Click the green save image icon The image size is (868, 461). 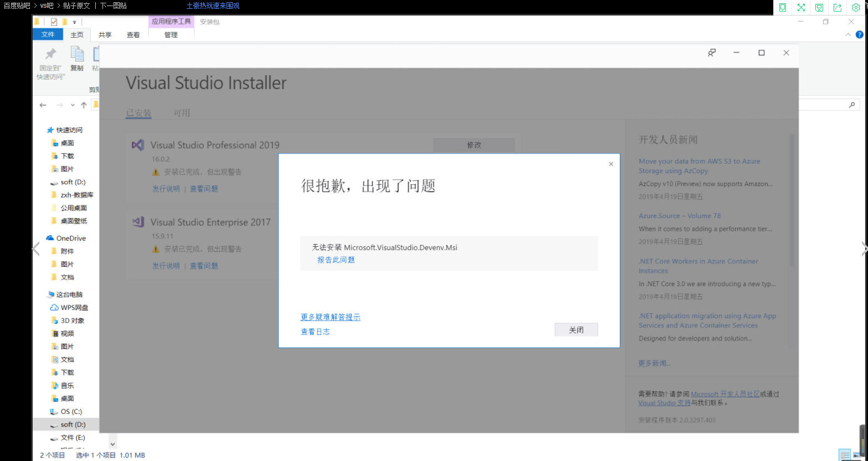819,7
